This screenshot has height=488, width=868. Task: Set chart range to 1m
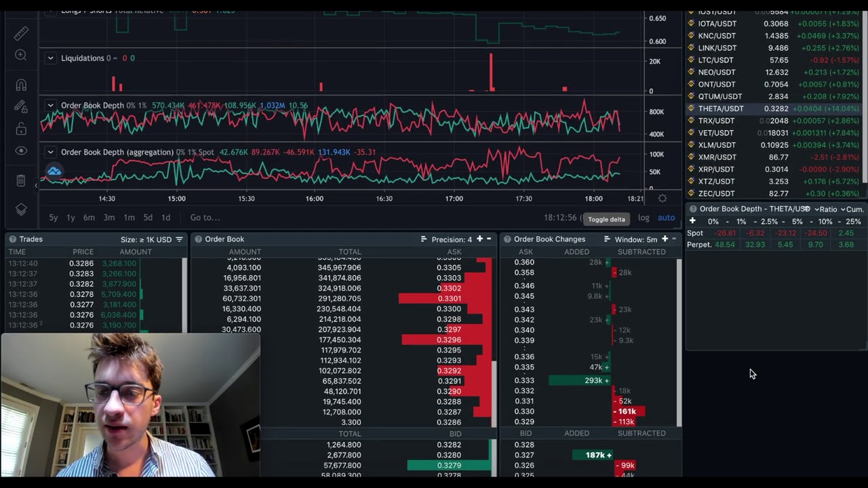[129, 218]
